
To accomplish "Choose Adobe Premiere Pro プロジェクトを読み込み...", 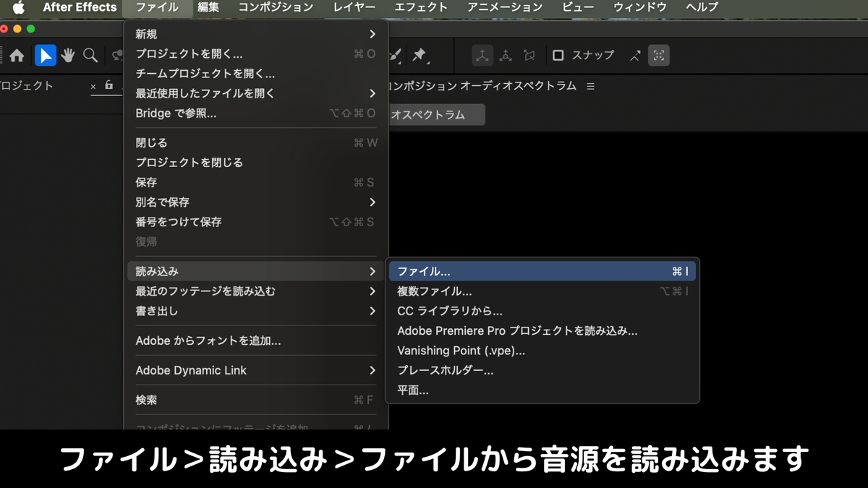I will pyautogui.click(x=542, y=331).
